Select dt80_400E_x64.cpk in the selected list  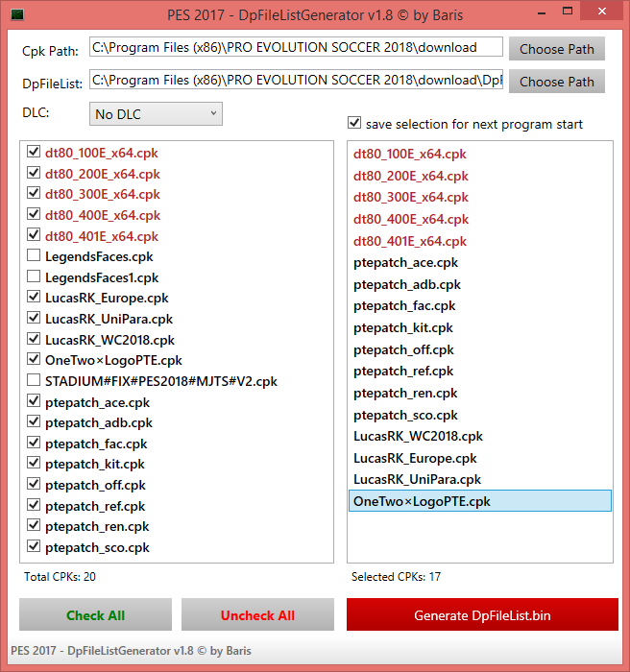[x=480, y=219]
